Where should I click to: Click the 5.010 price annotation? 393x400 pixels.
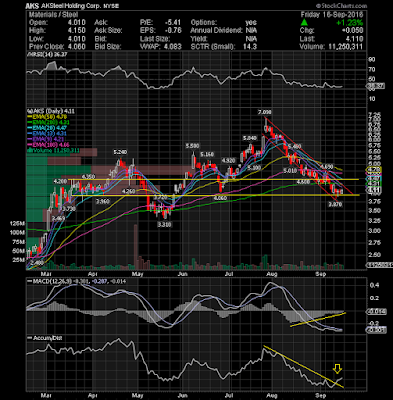click(290, 171)
